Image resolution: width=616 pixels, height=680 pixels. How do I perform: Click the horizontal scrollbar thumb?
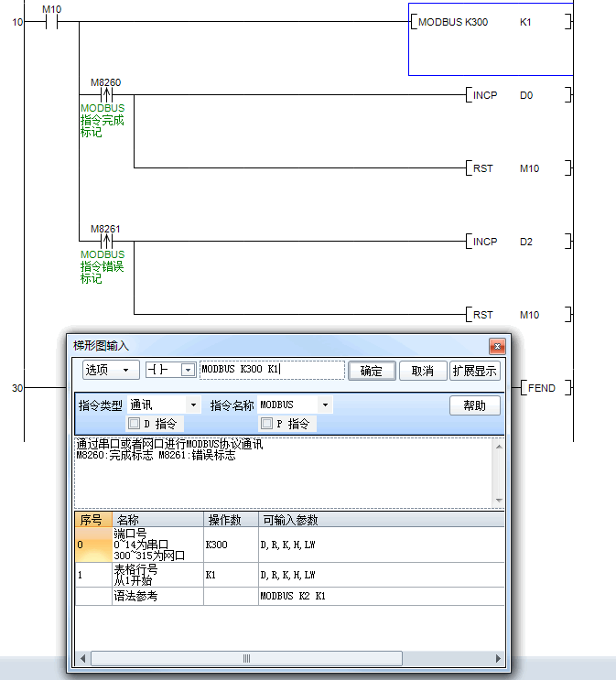(246, 658)
